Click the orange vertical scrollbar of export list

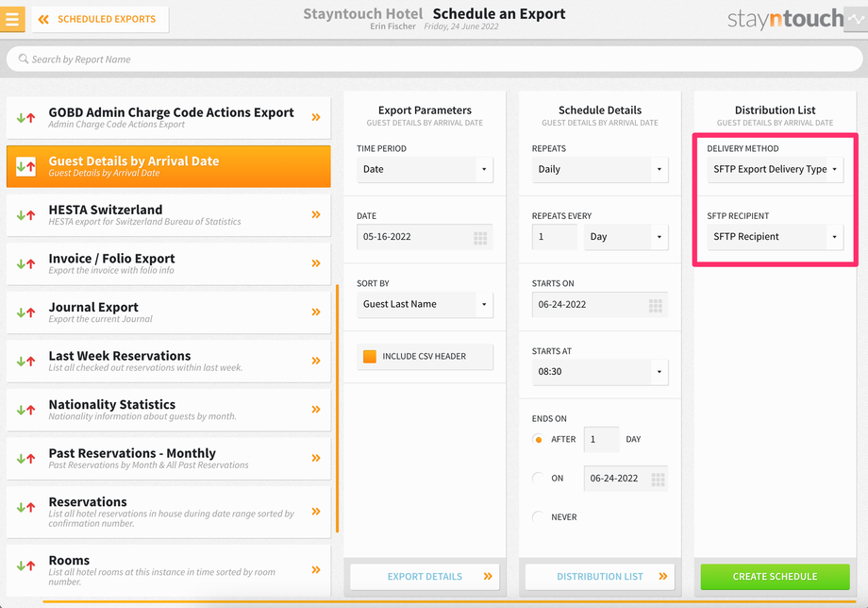pos(337,409)
